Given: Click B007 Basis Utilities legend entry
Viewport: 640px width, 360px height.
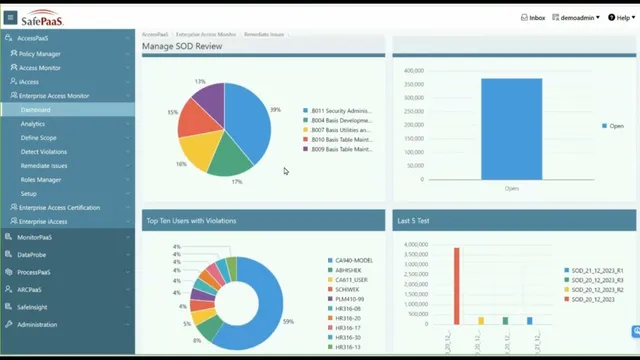Looking at the screenshot, I should (337, 130).
